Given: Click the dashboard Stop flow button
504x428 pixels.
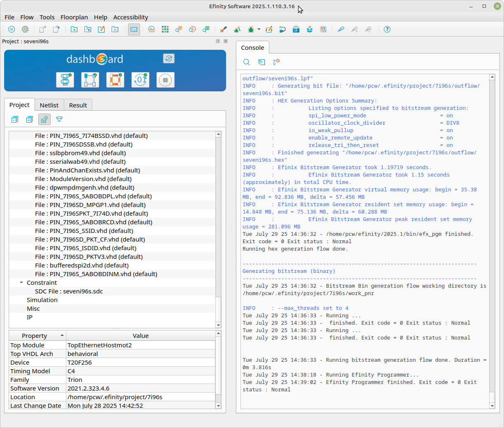Looking at the screenshot, I should click(x=166, y=80).
